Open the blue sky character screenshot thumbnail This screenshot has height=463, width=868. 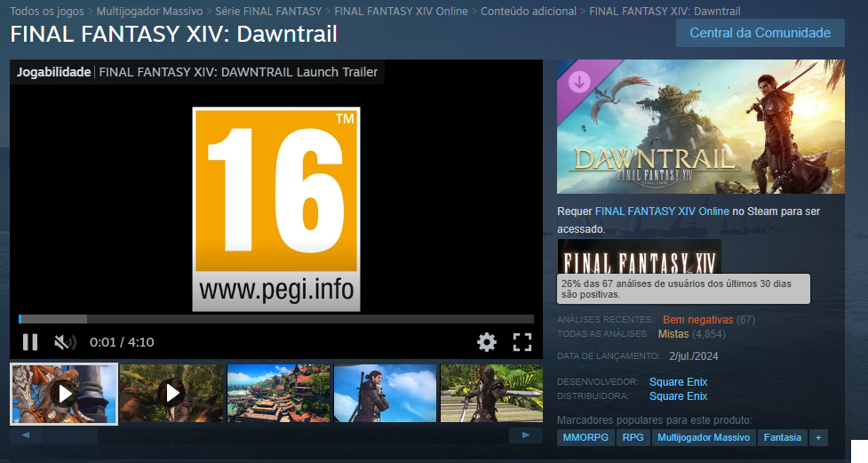click(386, 393)
